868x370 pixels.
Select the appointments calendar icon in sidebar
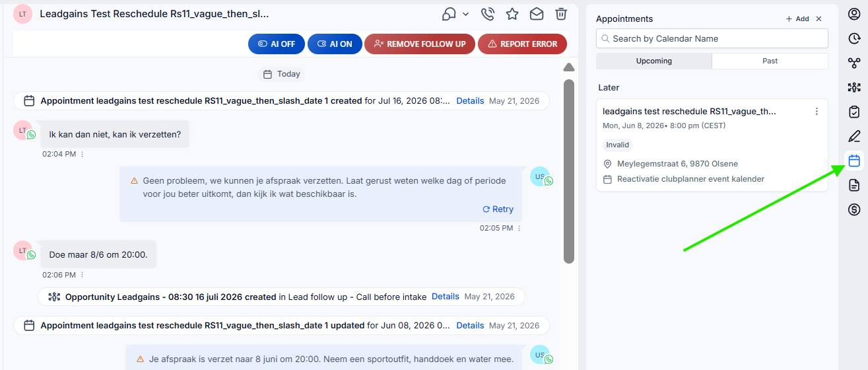[x=853, y=161]
